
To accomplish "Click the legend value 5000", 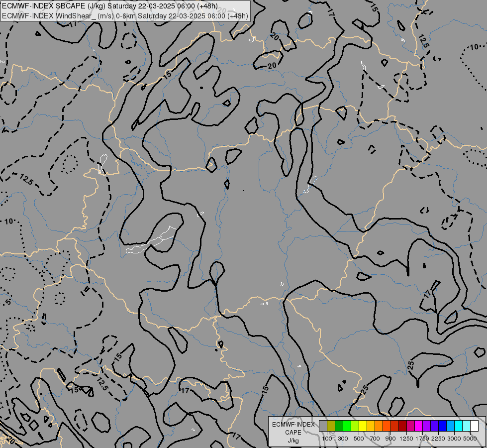I will click(470, 439).
